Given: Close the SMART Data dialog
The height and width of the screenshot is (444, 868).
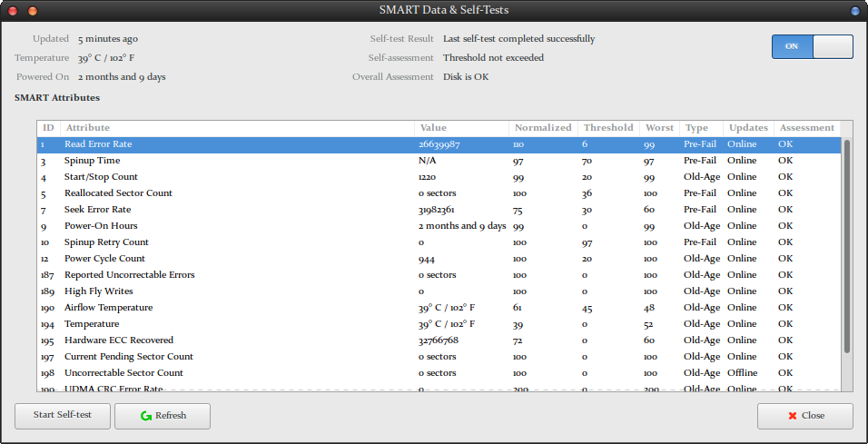Looking at the screenshot, I should 804,416.
